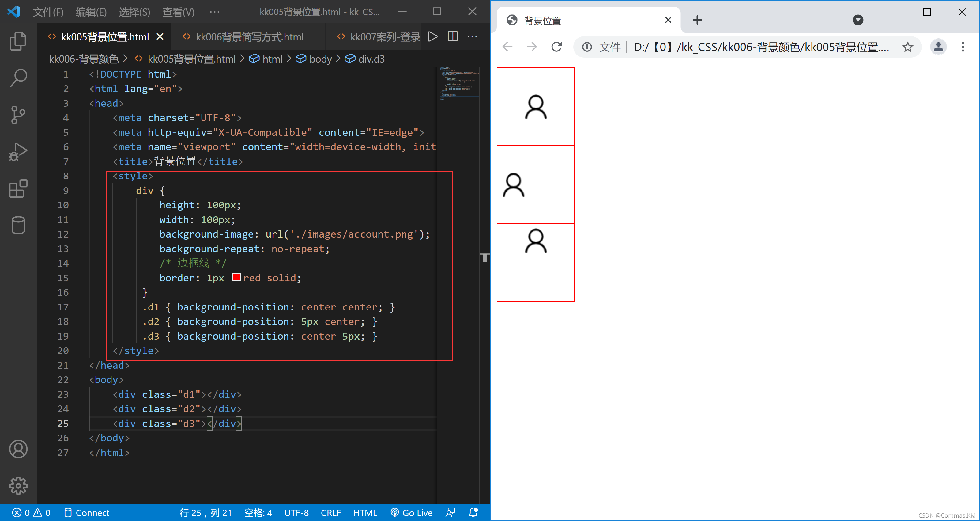The width and height of the screenshot is (980, 521).
Task: Open the Run and Debug view
Action: coord(18,152)
